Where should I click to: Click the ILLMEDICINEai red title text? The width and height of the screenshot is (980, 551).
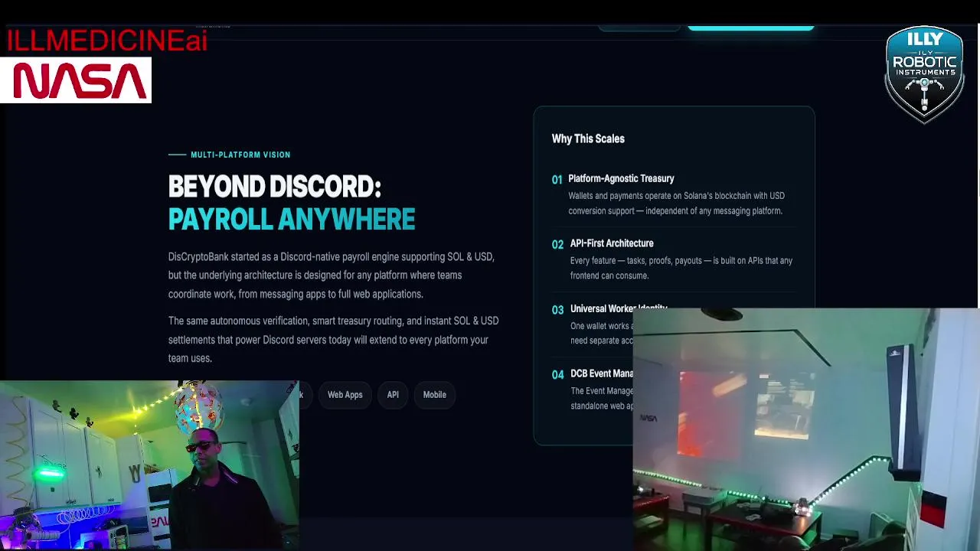tap(106, 41)
